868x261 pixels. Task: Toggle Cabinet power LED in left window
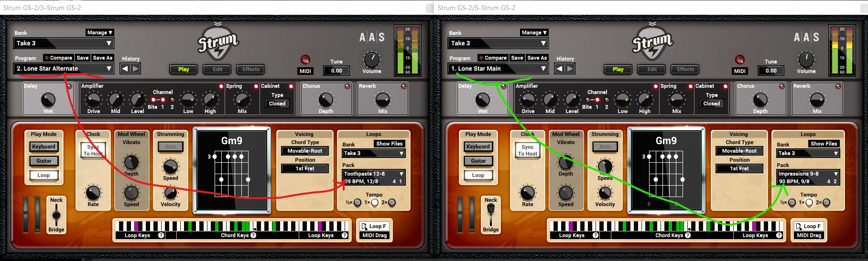pos(291,86)
